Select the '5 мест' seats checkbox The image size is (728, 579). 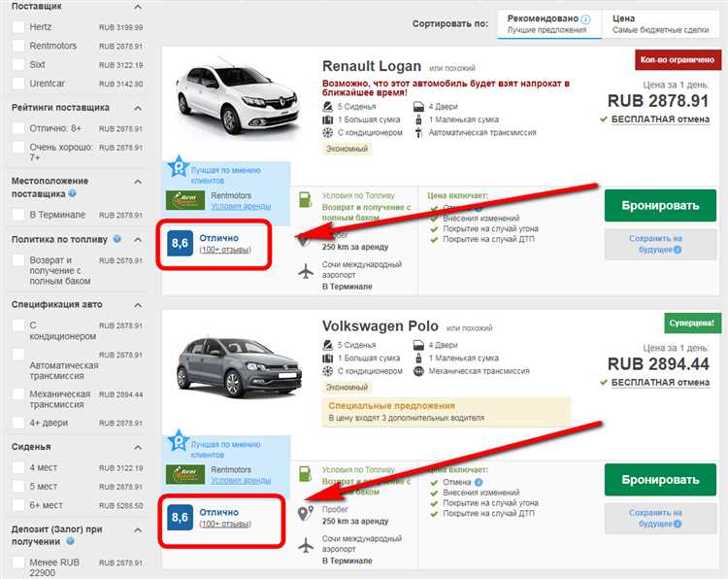point(18,487)
